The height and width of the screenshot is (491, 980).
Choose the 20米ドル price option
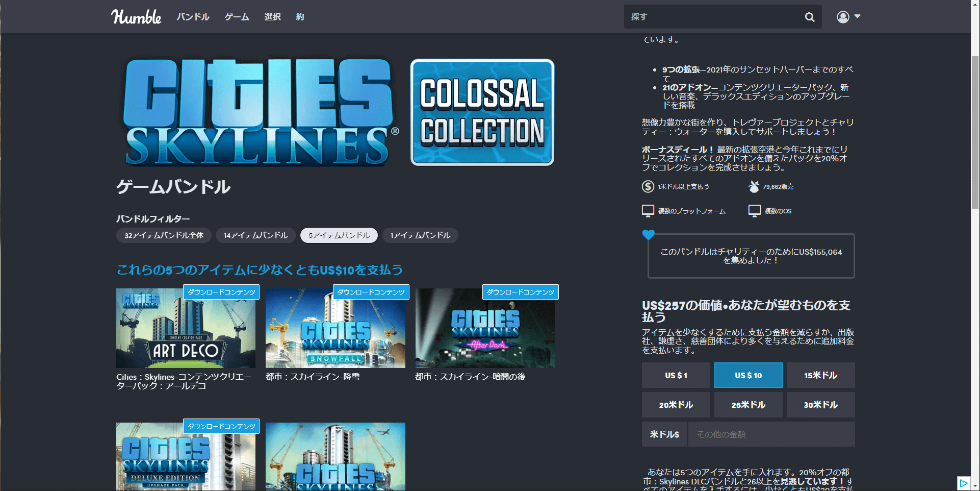pyautogui.click(x=676, y=405)
